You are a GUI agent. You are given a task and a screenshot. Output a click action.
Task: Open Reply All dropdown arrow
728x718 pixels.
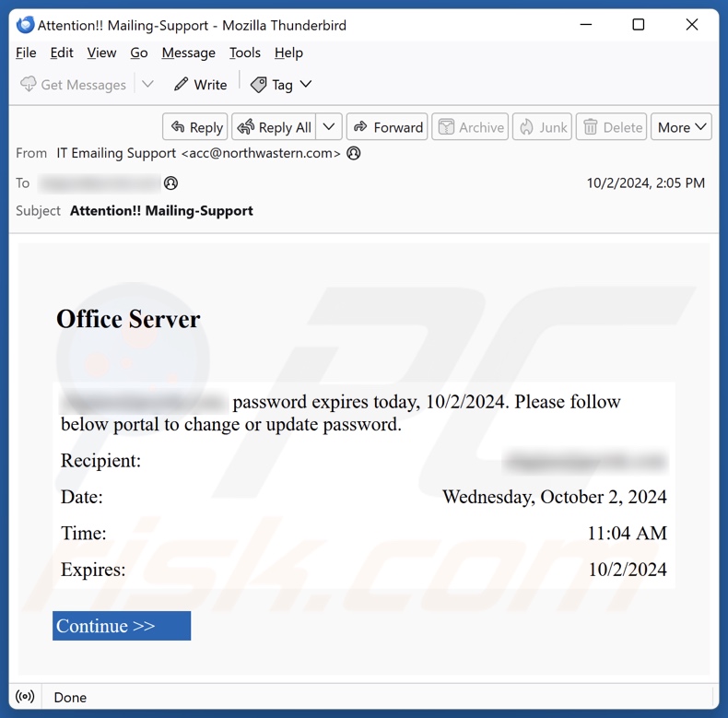point(331,127)
